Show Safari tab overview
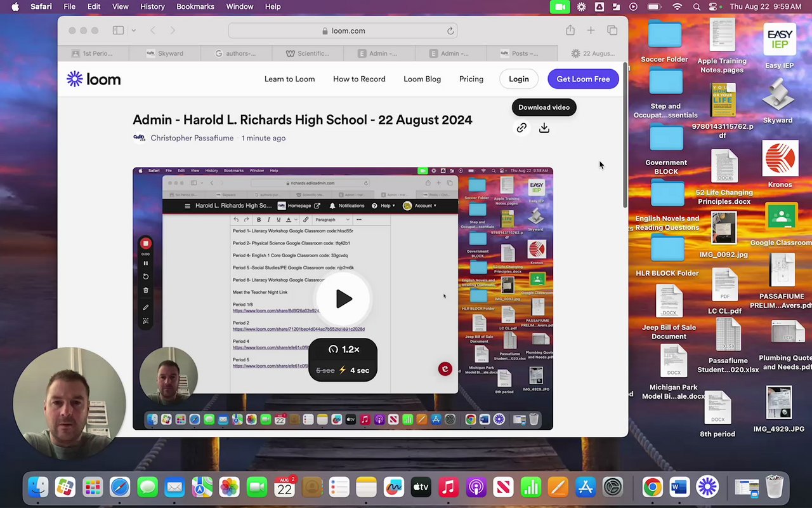Viewport: 812px width, 508px height. click(x=612, y=30)
